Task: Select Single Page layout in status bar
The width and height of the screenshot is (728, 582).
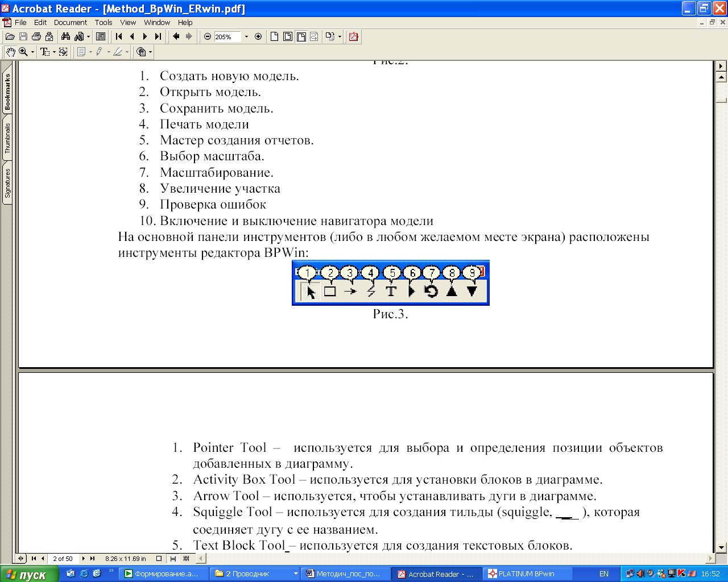Action: point(159,559)
